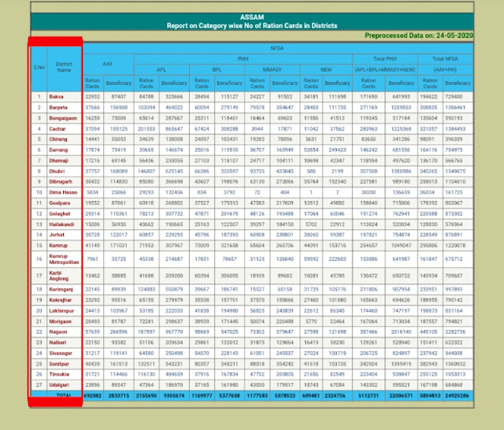Click the PHH column group header
504x430 pixels.
pos(243,59)
